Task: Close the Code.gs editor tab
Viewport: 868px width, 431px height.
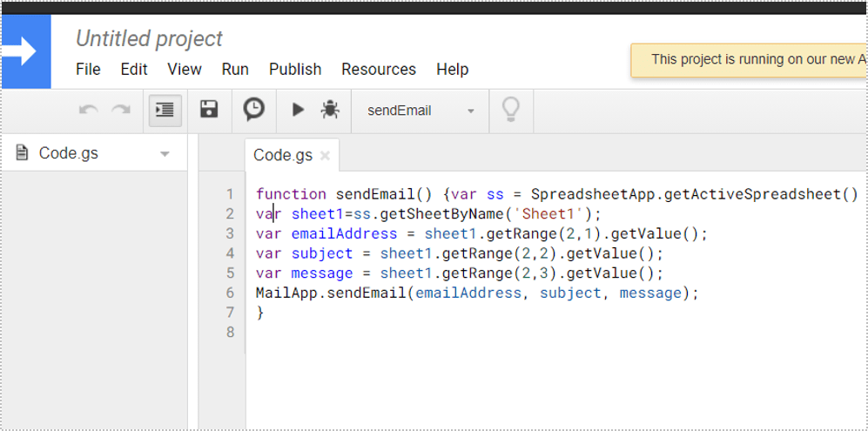Action: [325, 156]
